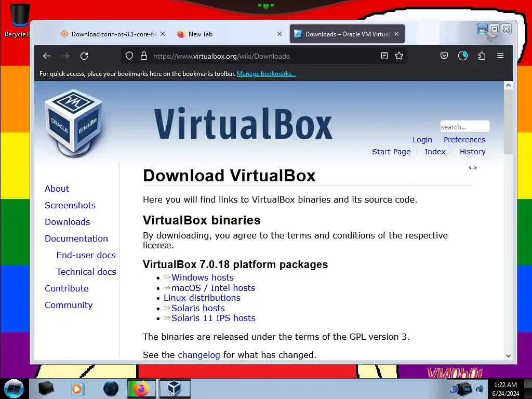Reload the page with the refresh icon
The width and height of the screenshot is (532, 399).
coord(84,56)
